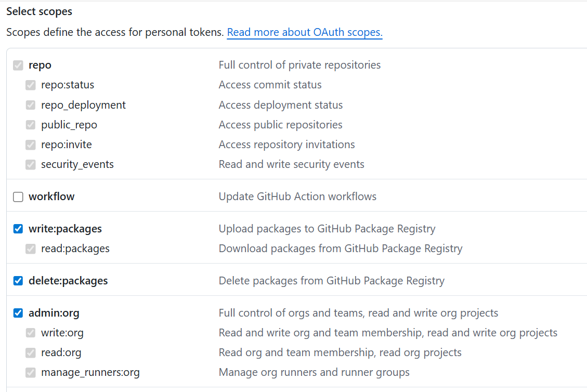This screenshot has width=587, height=392.
Task: Toggle the public_repo checkbox
Action: [x=31, y=125]
